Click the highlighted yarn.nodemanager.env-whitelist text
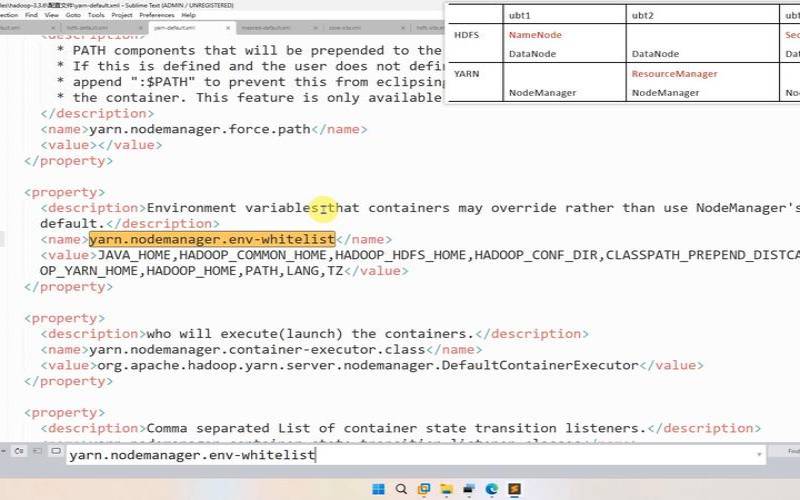The height and width of the screenshot is (500, 800). (211, 239)
